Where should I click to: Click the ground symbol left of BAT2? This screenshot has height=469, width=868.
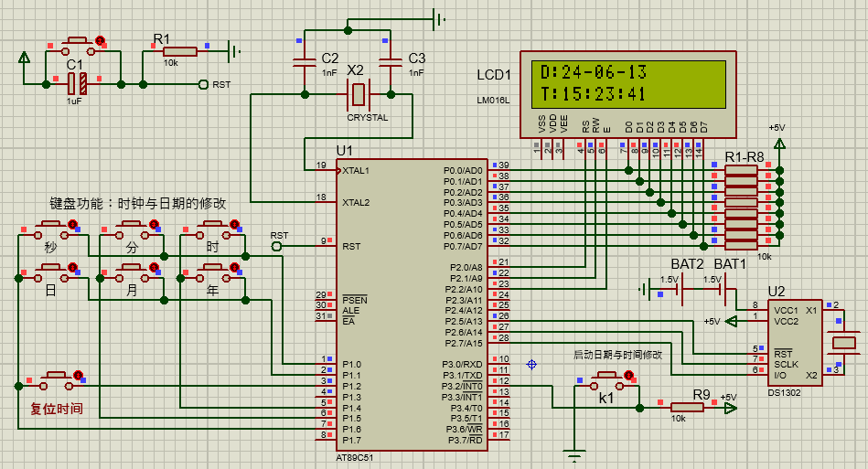coord(642,289)
